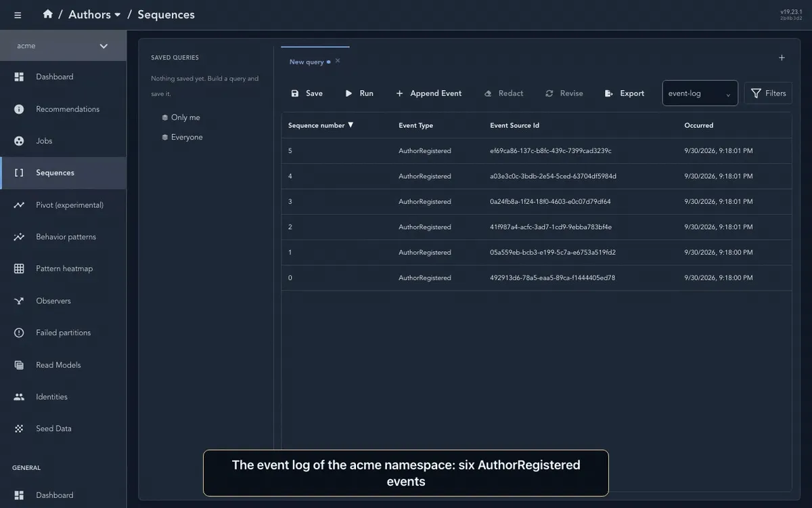Click the Jobs icon in sidebar
Screen dimensions: 812x508
[x=19, y=141]
